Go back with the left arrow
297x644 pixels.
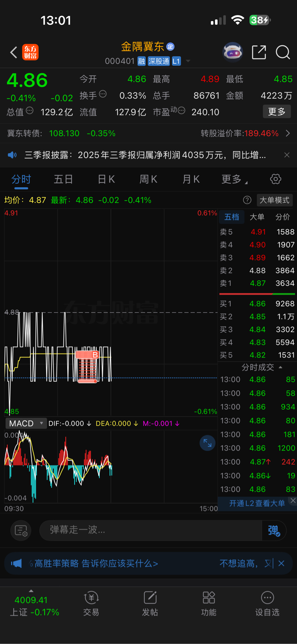14,52
